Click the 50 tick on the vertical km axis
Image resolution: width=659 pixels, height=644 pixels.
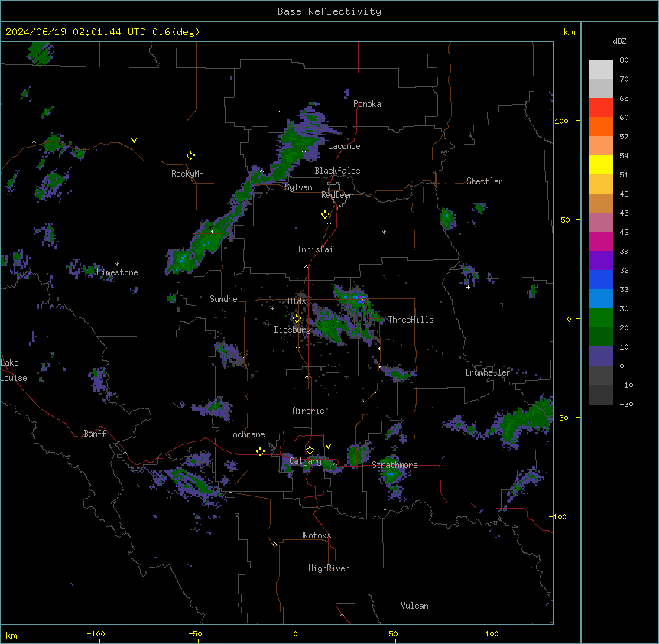(x=565, y=220)
